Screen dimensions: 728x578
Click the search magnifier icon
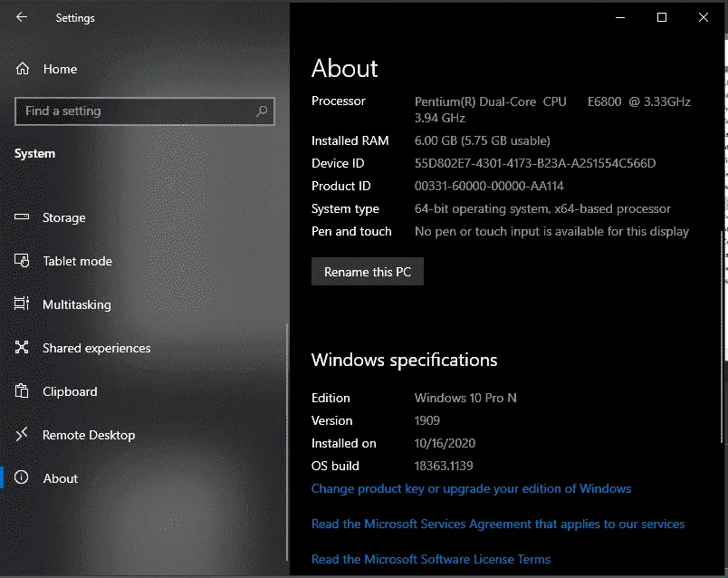click(262, 111)
